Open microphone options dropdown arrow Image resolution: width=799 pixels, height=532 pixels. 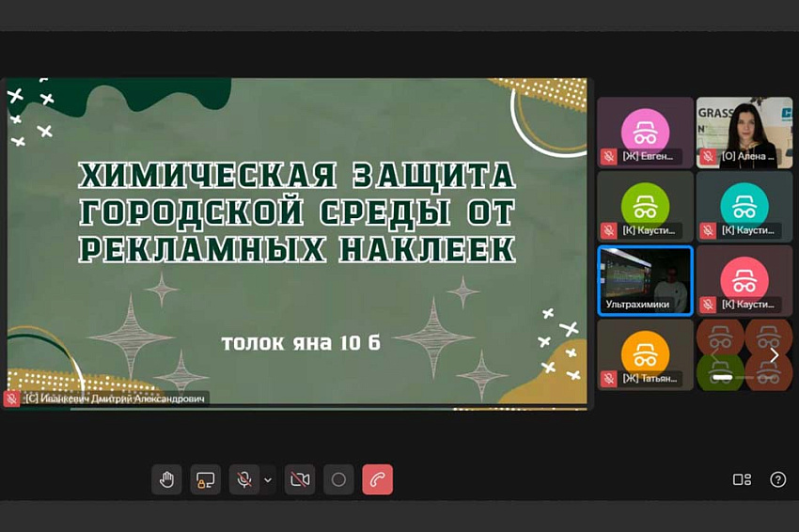pos(268,480)
